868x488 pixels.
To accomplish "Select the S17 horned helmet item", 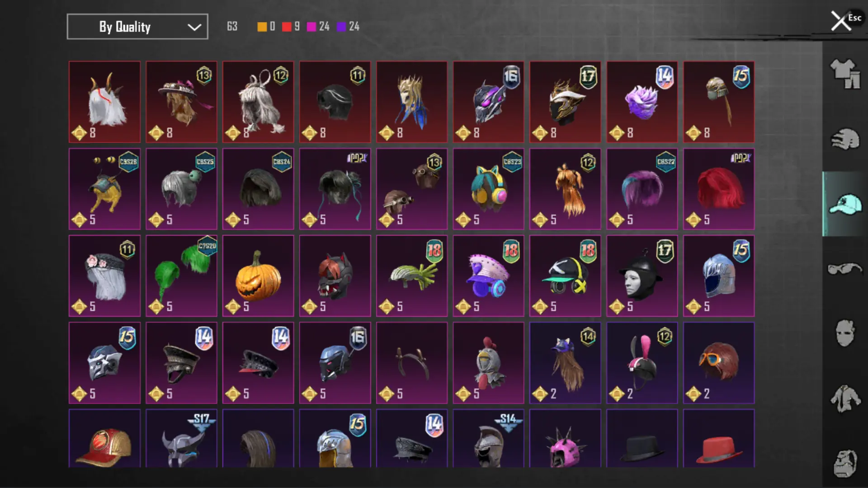I will pyautogui.click(x=181, y=438).
